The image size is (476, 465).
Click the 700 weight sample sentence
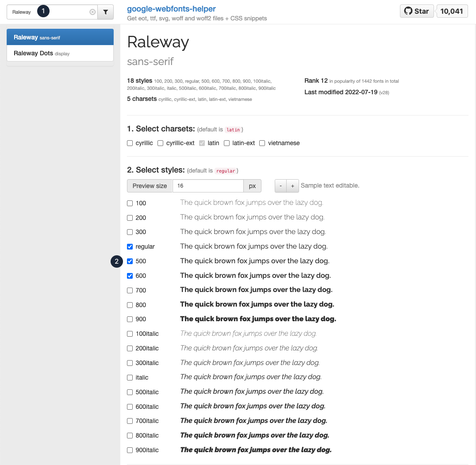[256, 289]
